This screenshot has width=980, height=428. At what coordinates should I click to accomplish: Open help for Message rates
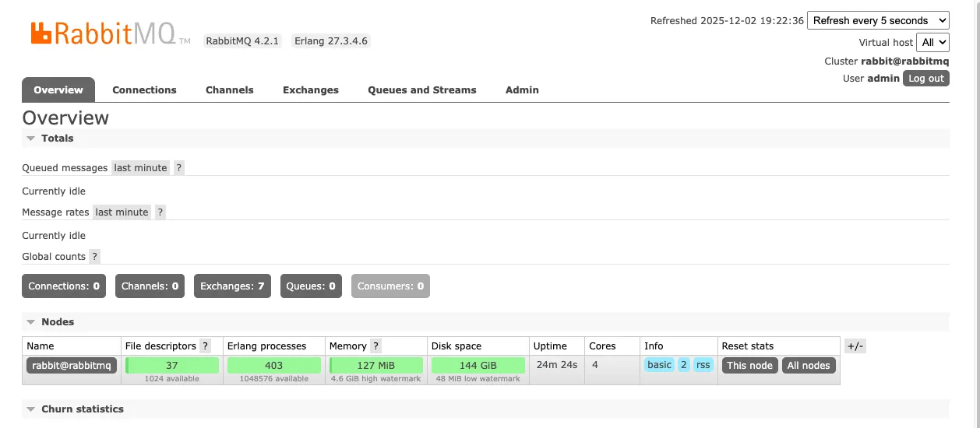(x=160, y=212)
